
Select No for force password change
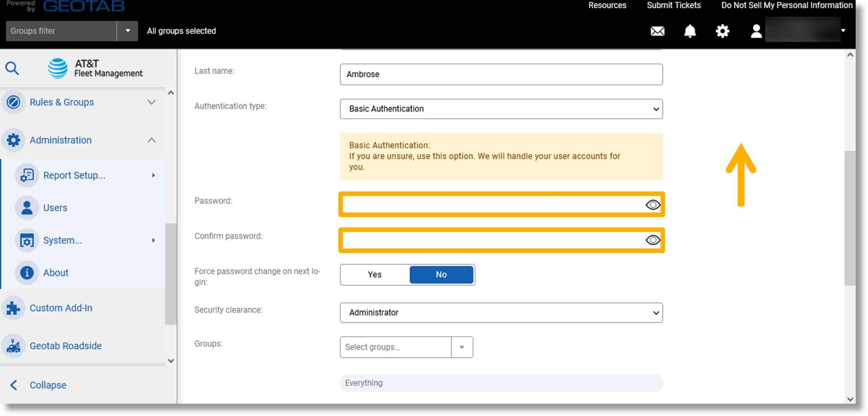(441, 274)
